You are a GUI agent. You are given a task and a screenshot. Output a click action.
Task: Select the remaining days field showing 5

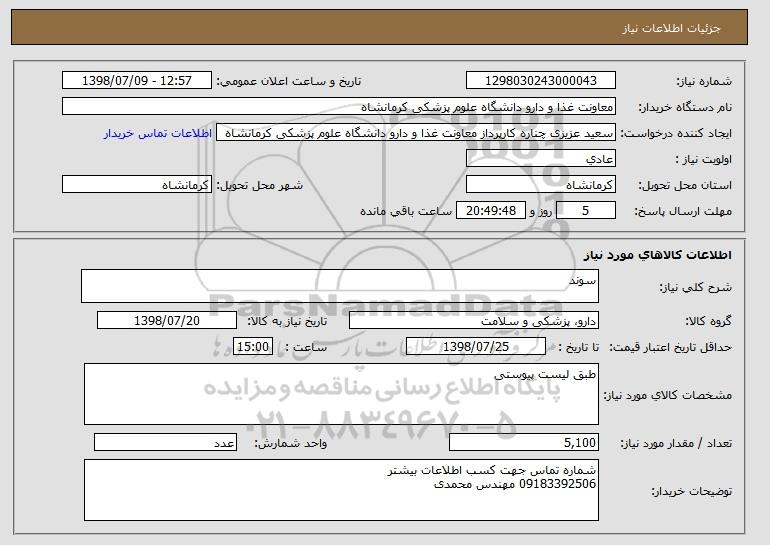click(x=585, y=211)
